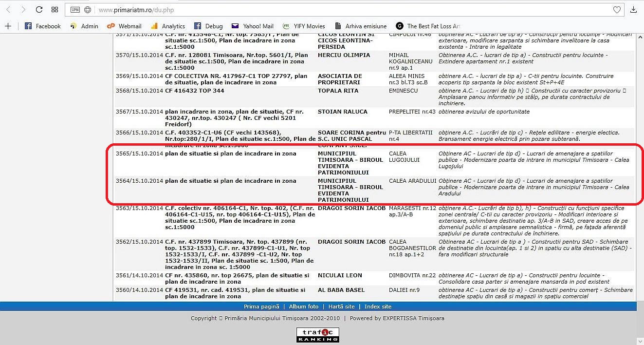Select request number 3563/15.10.2014
The width and height of the screenshot is (644, 345).
139,208
